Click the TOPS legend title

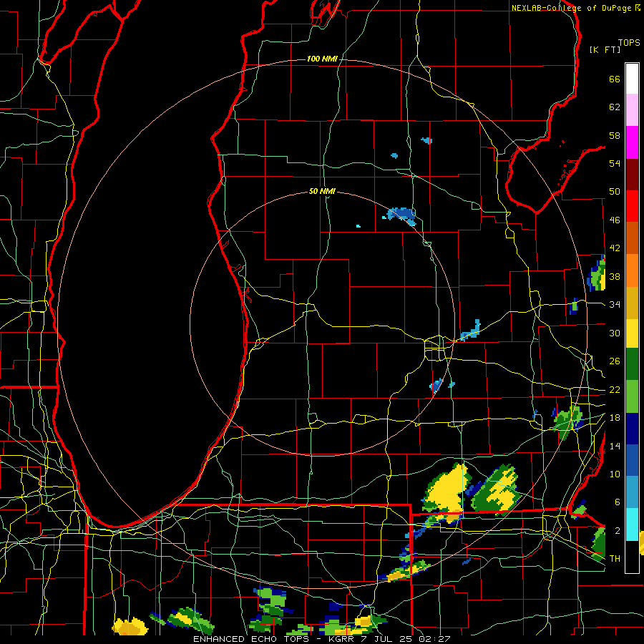[629, 42]
